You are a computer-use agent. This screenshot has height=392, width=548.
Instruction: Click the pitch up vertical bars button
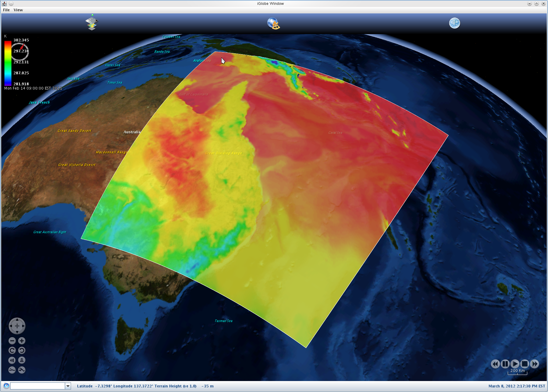point(12,360)
